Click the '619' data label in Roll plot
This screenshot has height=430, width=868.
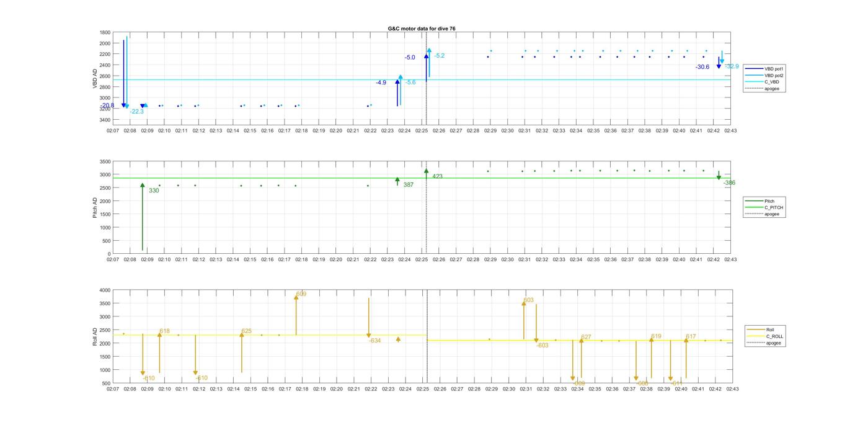[656, 336]
